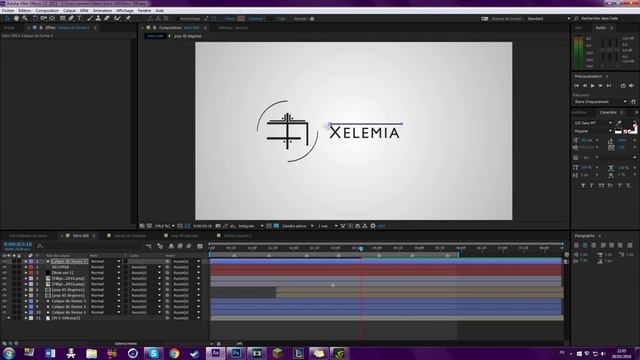This screenshot has height=360, width=640.
Task: Toggle visibility of layer 10 Calque de forme
Action: click(4, 312)
